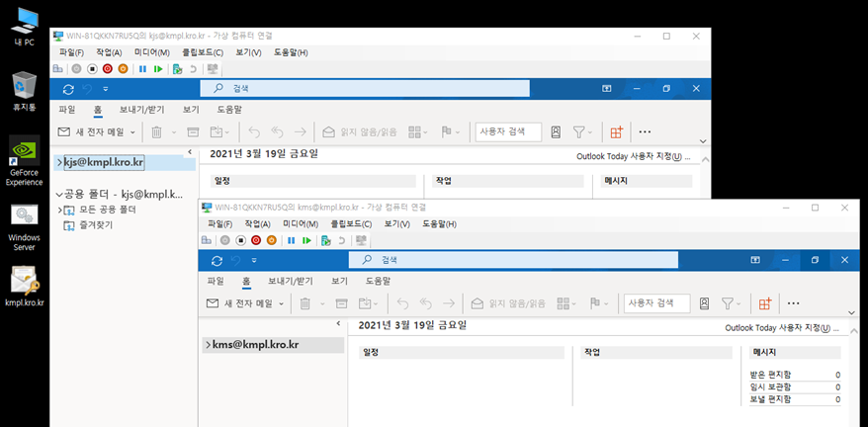Revert the kms VM using the toolbar icon
The height and width of the screenshot is (427, 868).
click(341, 240)
